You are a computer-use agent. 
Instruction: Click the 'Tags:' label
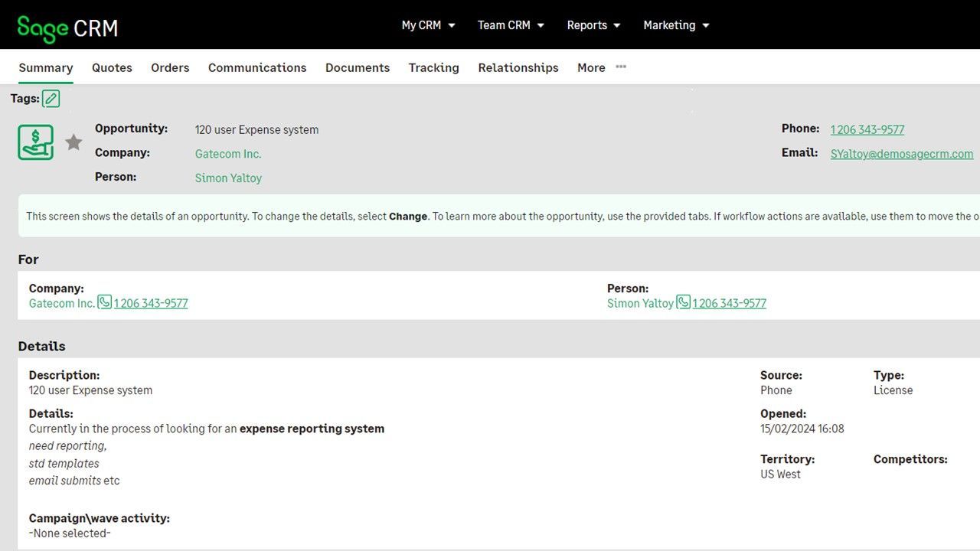[25, 99]
